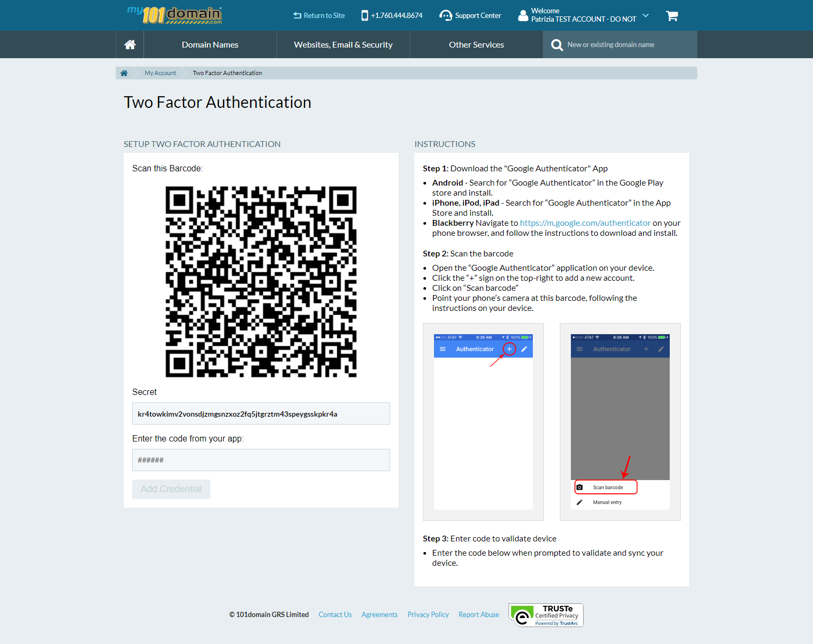
Task: Click the 'Scan this Barcode:' label
Action: (168, 168)
